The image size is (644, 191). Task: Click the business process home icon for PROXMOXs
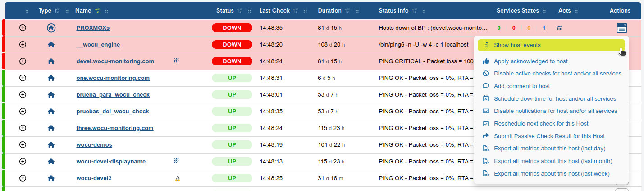[51, 28]
